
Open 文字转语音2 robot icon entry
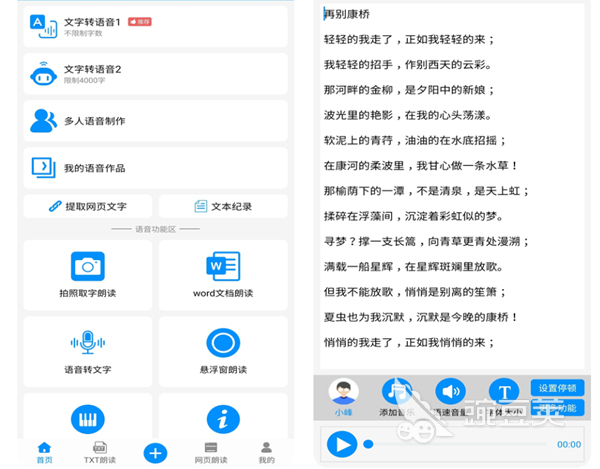click(x=155, y=74)
